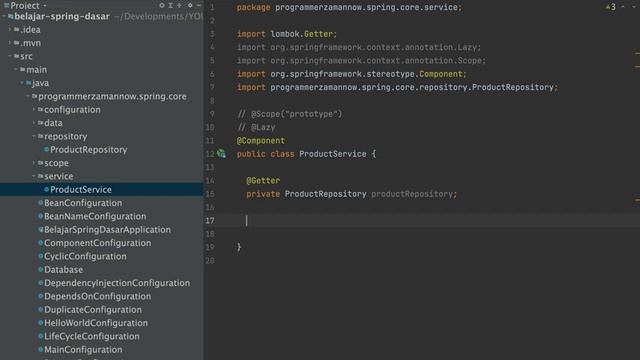Collapse the belajar-spring-dasar root node
Image resolution: width=640 pixels, height=360 pixels.
(x=4, y=16)
